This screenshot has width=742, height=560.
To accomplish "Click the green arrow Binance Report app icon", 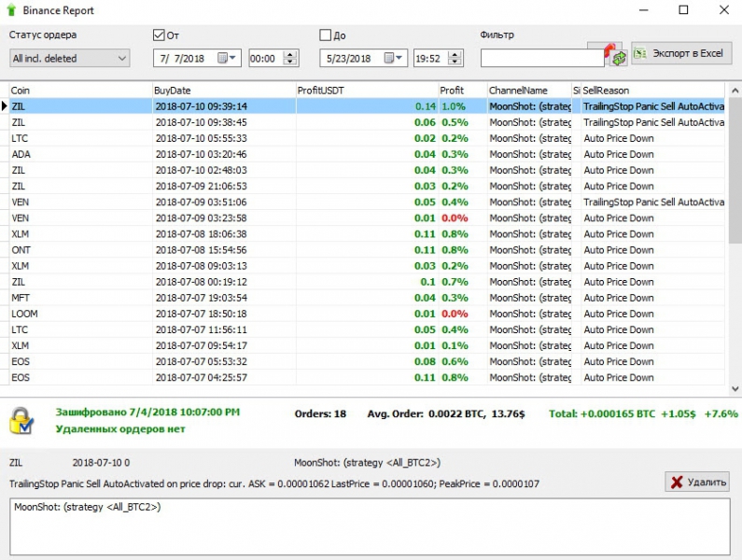I will [x=11, y=10].
